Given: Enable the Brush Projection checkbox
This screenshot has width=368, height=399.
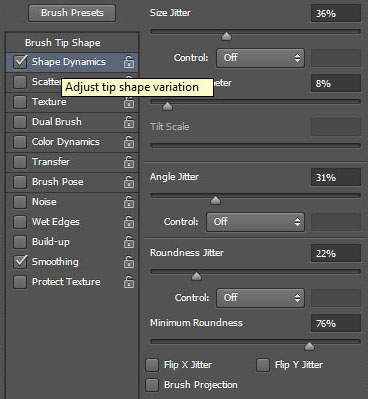Looking at the screenshot, I should click(x=152, y=385).
